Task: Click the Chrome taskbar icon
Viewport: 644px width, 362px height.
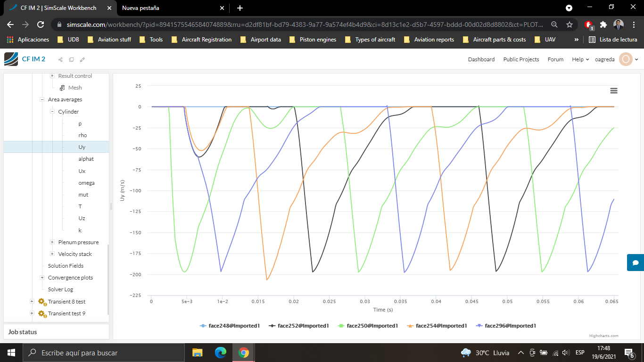Action: click(243, 353)
